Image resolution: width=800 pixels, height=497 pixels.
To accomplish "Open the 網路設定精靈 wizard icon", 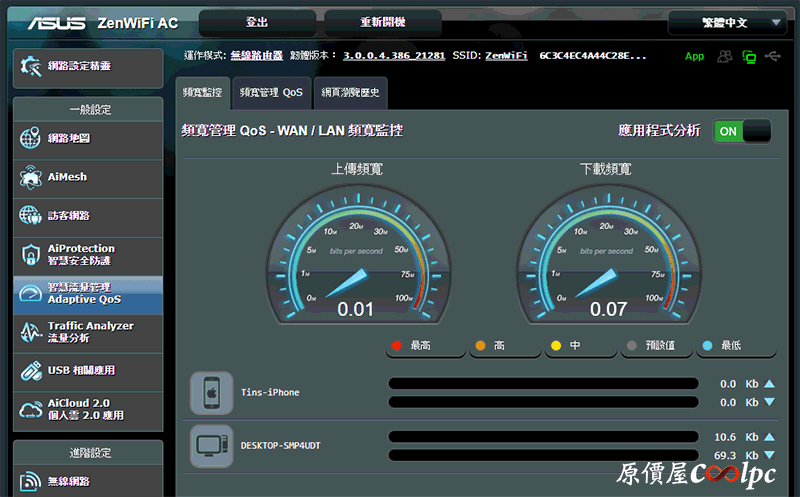I will [x=30, y=66].
